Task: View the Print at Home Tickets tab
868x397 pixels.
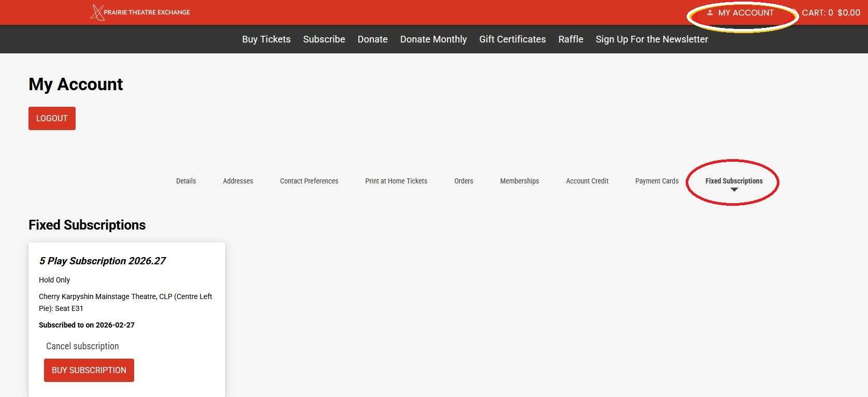Action: [x=396, y=181]
